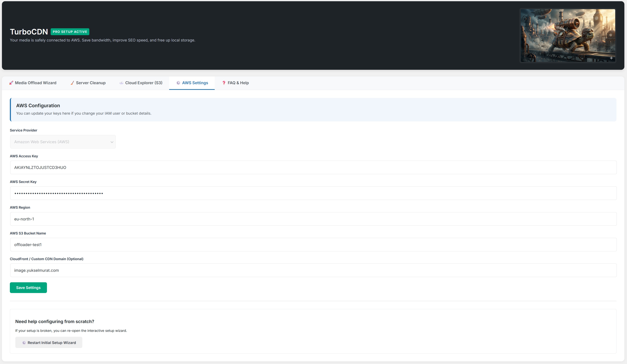627x364 pixels.
Task: Switch to the Server Cleanup tab
Action: tap(88, 83)
